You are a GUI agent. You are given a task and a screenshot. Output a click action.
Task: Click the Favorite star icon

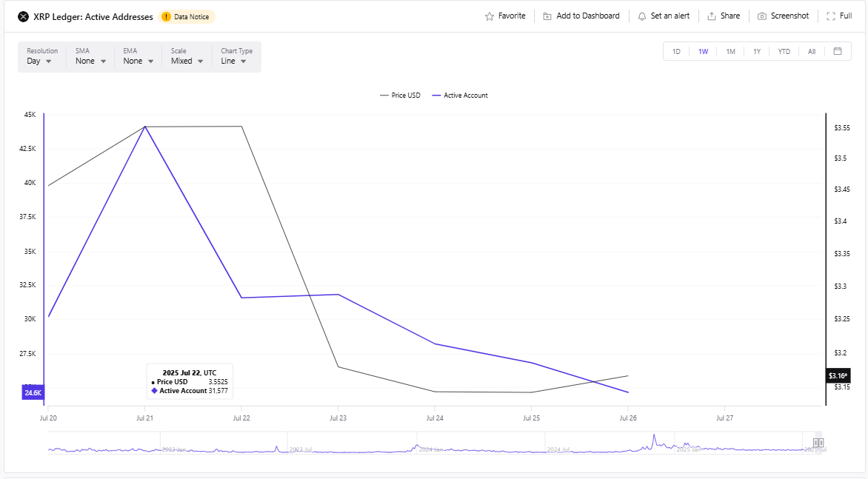point(489,16)
